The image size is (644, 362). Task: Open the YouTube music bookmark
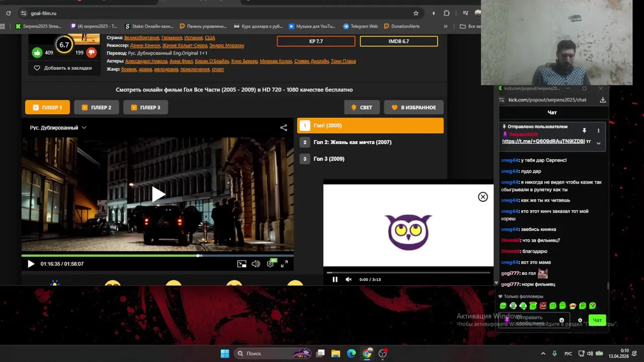click(312, 26)
